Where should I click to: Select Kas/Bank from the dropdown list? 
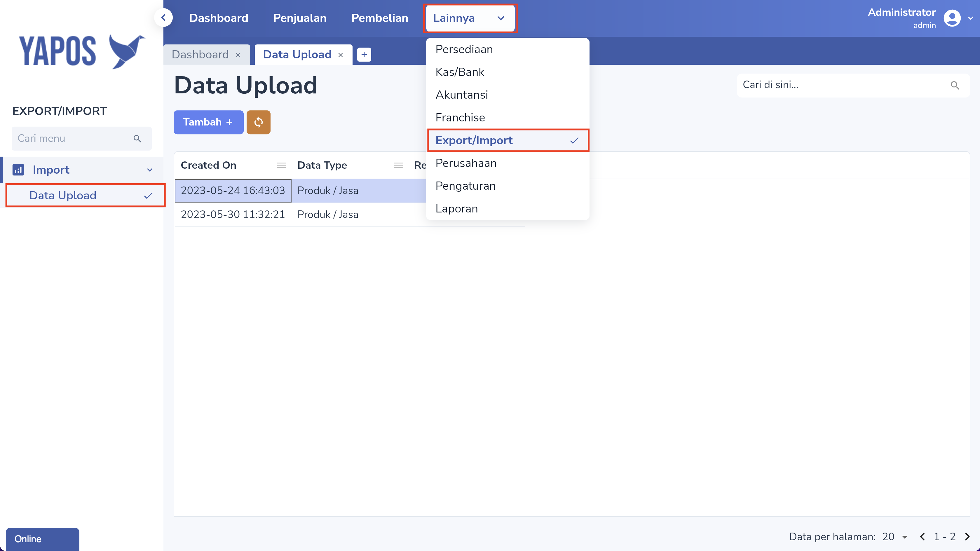[x=508, y=72]
